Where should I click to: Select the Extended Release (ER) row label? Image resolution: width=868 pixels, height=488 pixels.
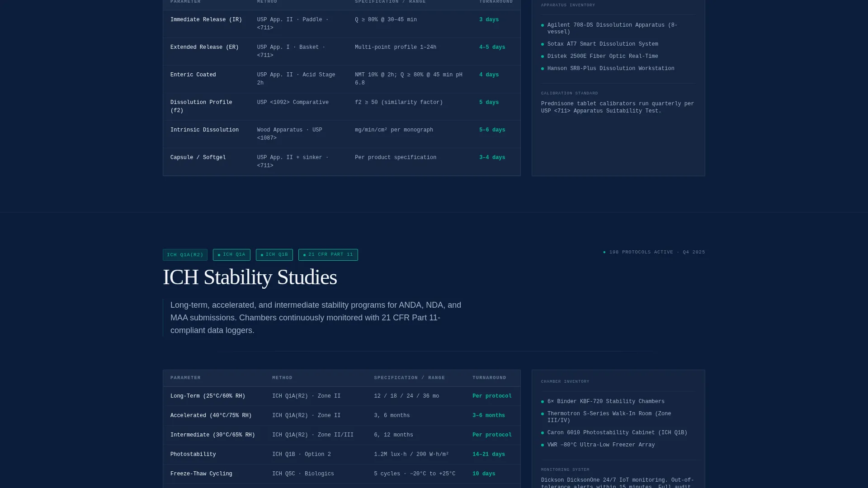204,47
